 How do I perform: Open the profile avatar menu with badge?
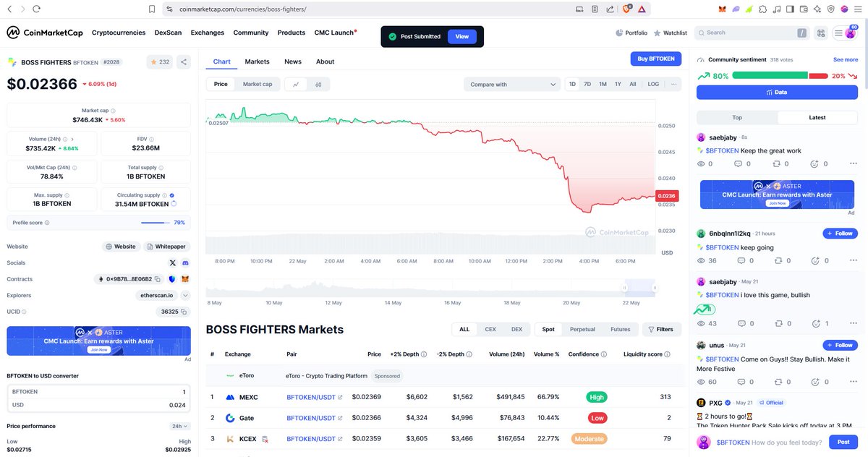(x=851, y=33)
